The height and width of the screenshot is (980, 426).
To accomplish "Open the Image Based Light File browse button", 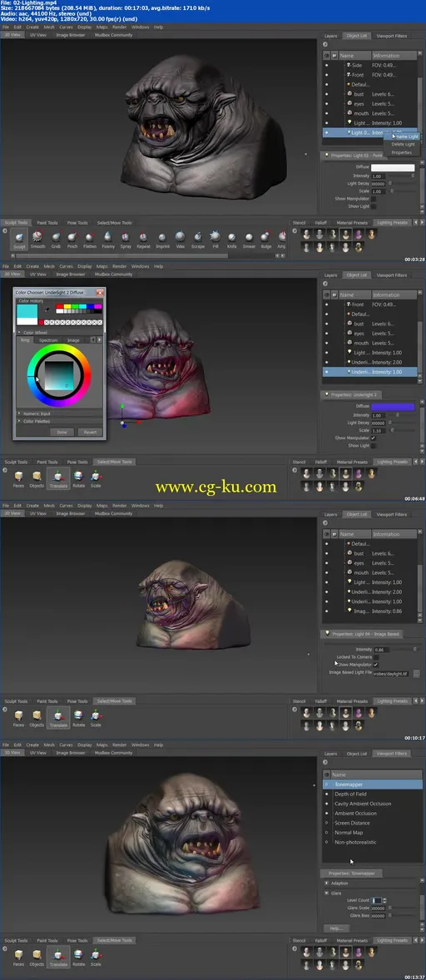I will point(416,673).
